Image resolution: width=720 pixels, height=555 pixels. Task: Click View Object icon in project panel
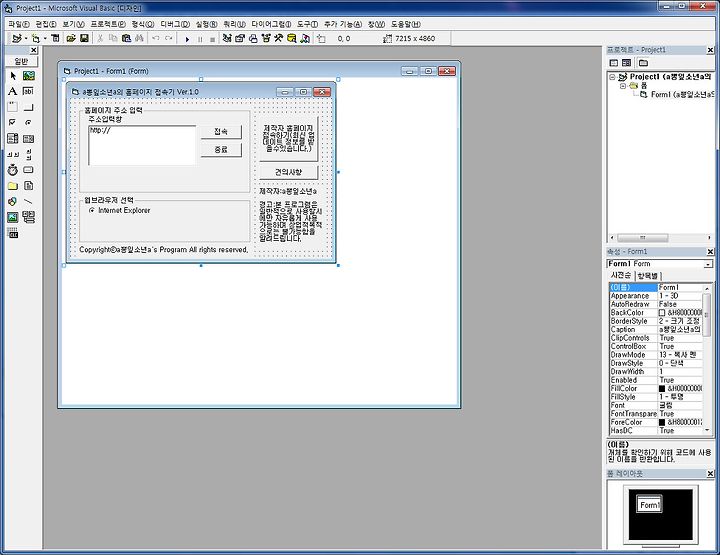point(626,63)
